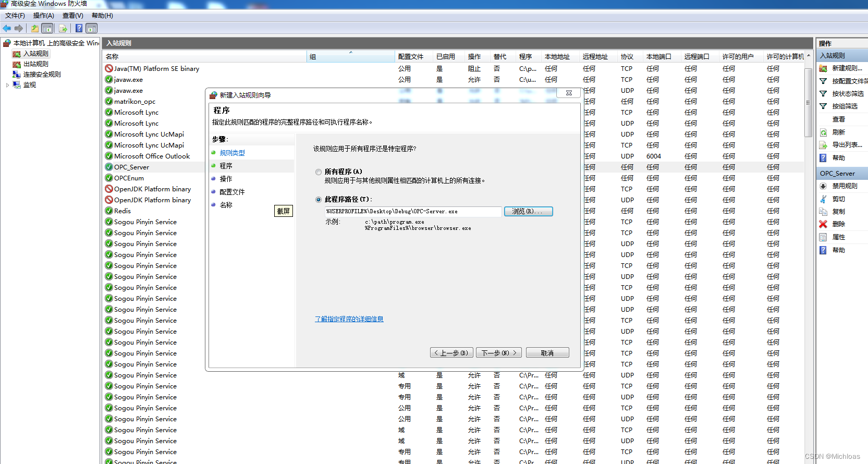Click the filter by group (按组筛选) funnel icon
This screenshot has width=868, height=464.
click(x=823, y=106)
